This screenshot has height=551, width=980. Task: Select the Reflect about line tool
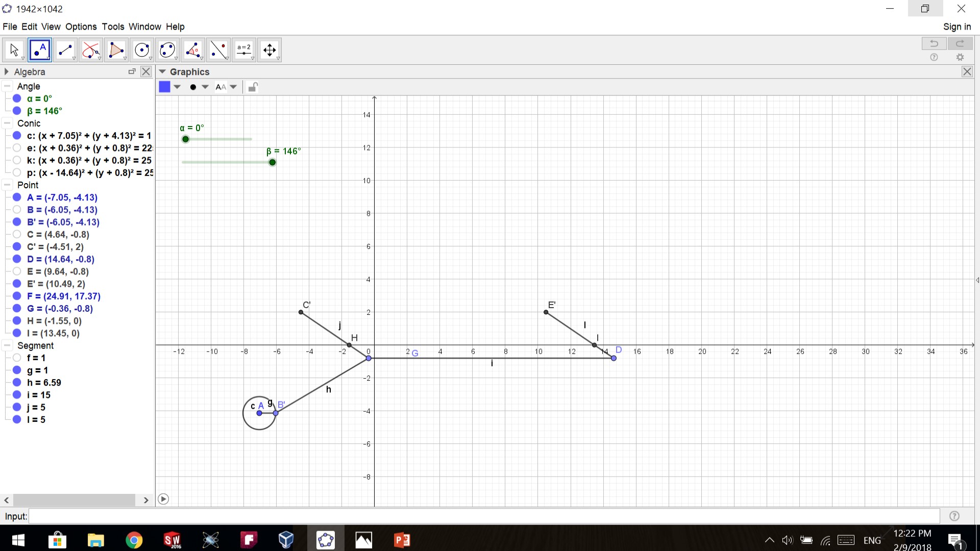click(x=218, y=50)
